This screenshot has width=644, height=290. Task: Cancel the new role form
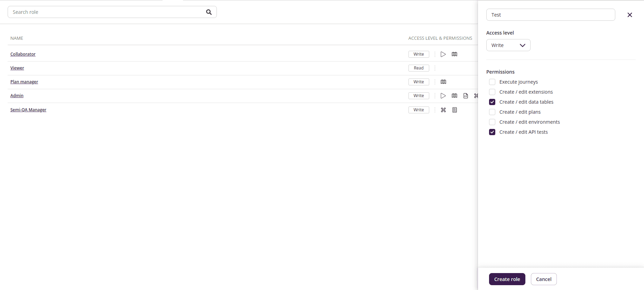point(543,279)
